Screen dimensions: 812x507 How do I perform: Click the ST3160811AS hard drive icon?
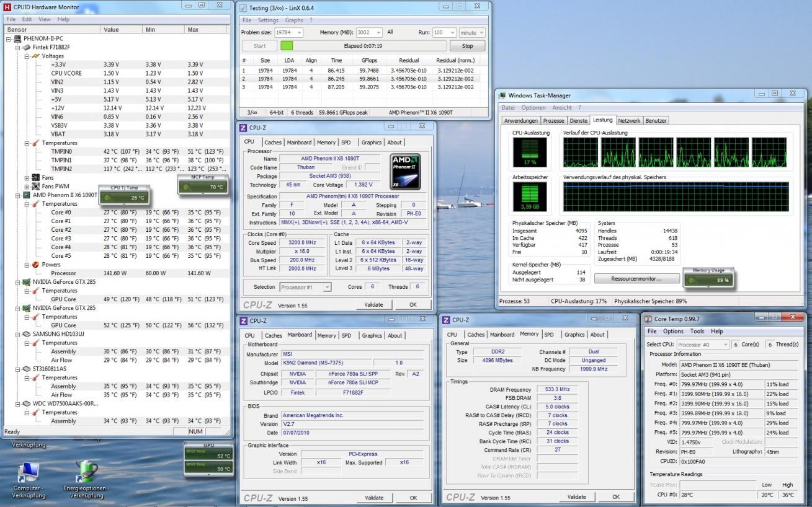(27, 368)
